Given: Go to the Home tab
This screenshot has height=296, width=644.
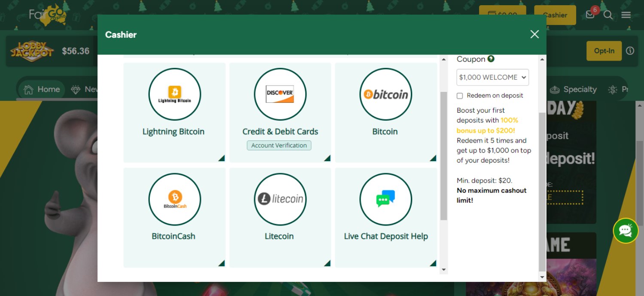Looking at the screenshot, I should coord(42,89).
